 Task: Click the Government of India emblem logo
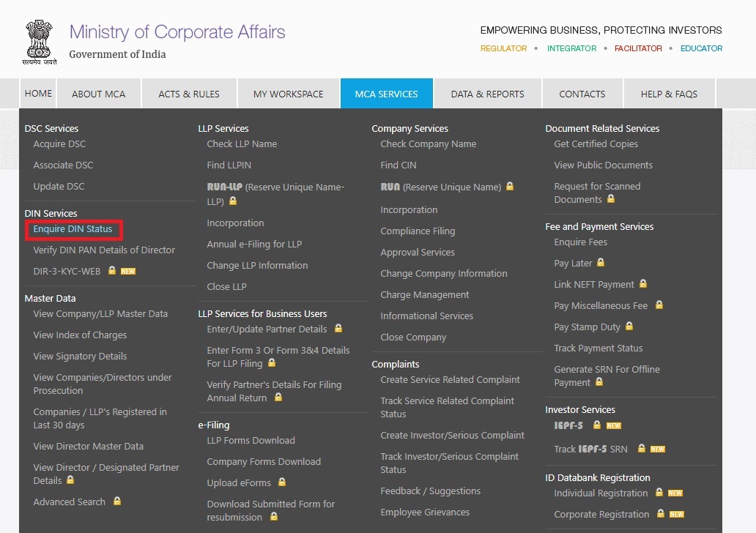click(40, 42)
